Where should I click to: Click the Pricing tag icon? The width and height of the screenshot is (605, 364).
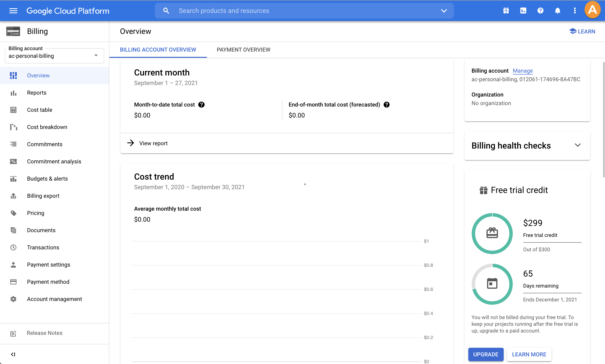coord(13,213)
